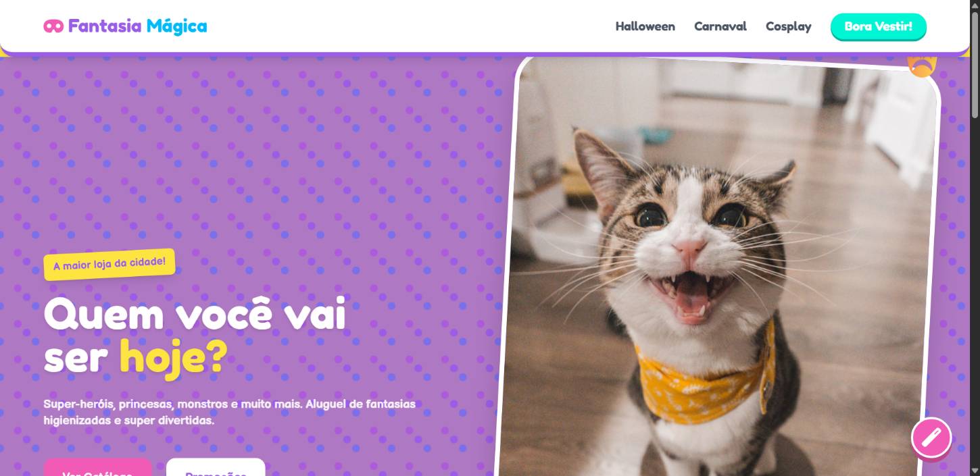Open the pink pencil edit floating button

[931, 438]
